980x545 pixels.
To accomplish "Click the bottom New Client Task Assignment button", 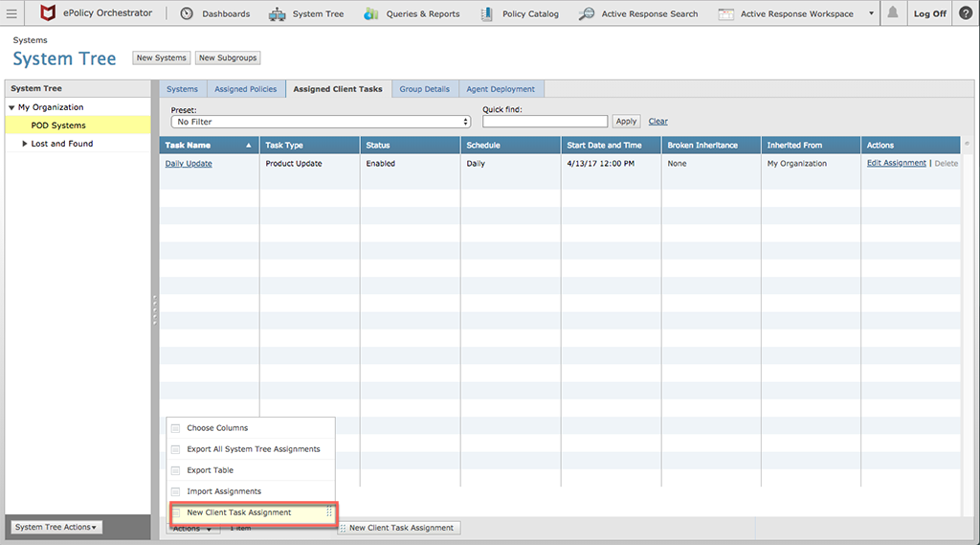I will (400, 528).
